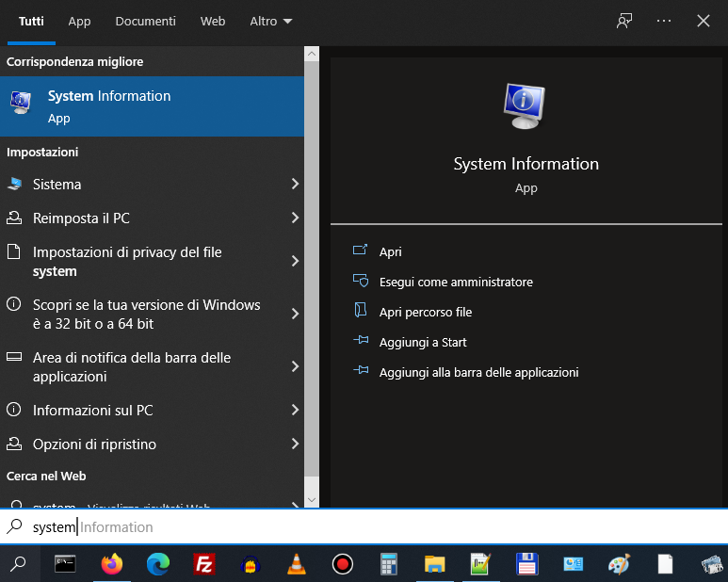
Task: Click the results list scrollbar down arrow
Action: click(x=312, y=500)
